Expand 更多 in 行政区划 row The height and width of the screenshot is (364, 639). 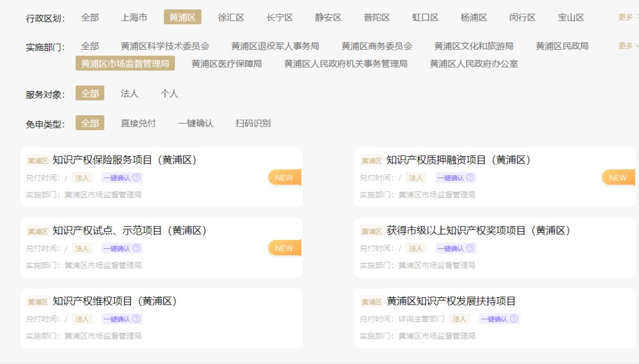(x=628, y=17)
